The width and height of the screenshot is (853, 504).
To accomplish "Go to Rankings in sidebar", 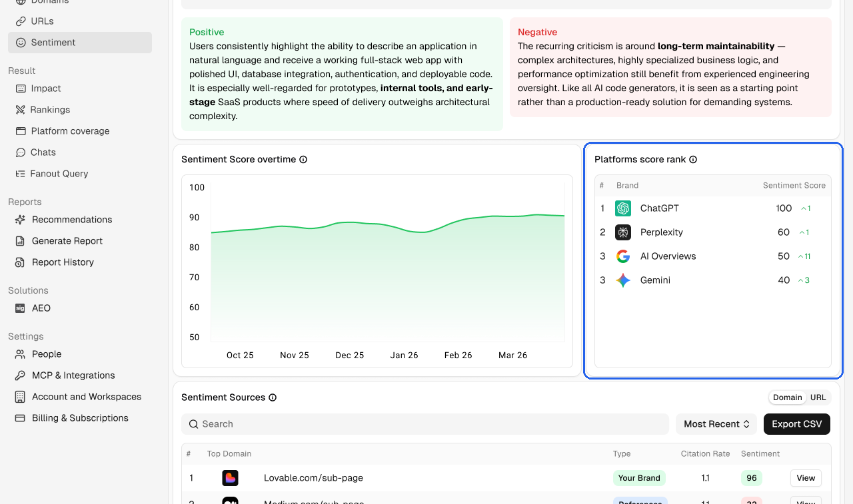I will point(50,110).
